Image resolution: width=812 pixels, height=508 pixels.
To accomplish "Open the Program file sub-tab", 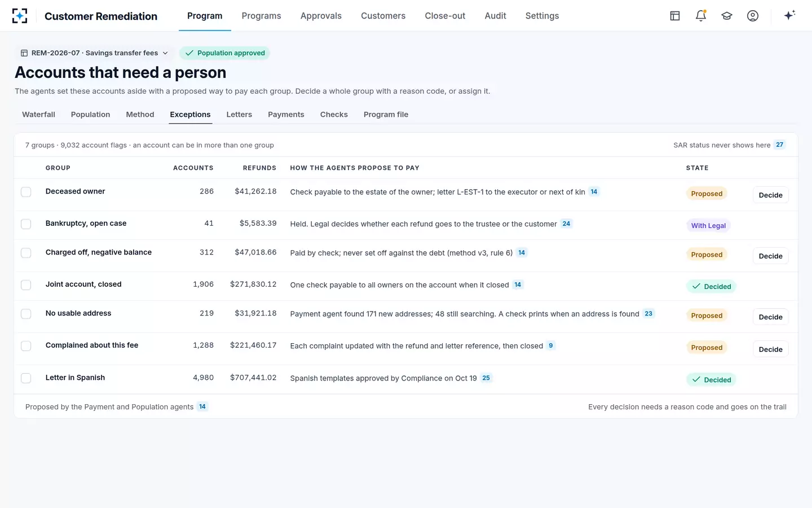I will pyautogui.click(x=386, y=115).
